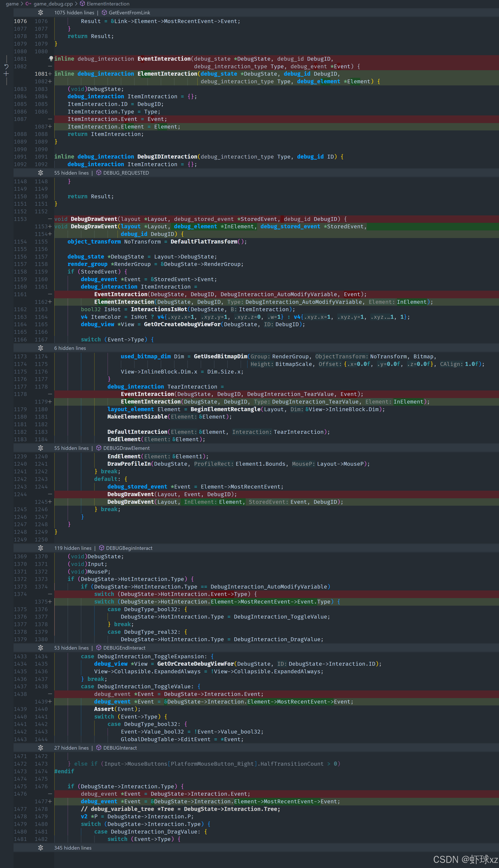Image resolution: width=499 pixels, height=868 pixels.
Task: Expand the '27 hidden lines' text
Action: (x=71, y=748)
